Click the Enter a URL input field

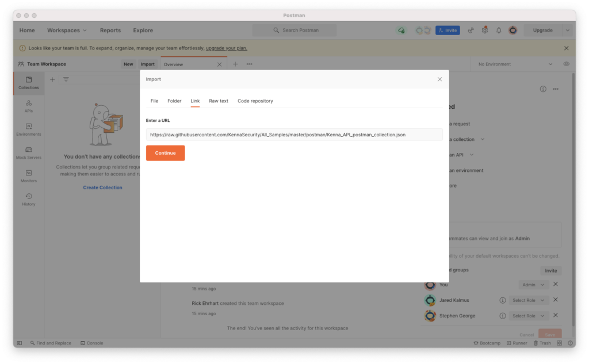pos(294,135)
